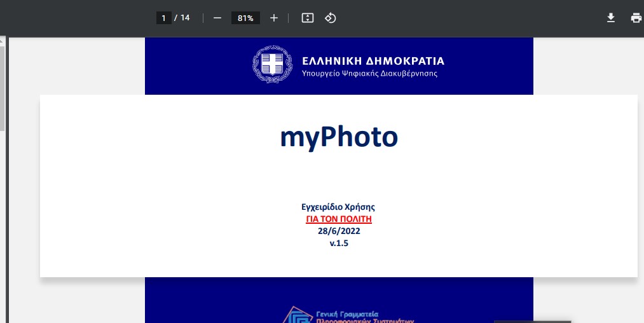Screen dimensions: 644x323
Task: Download the PDF with the download icon
Action: click(x=611, y=18)
